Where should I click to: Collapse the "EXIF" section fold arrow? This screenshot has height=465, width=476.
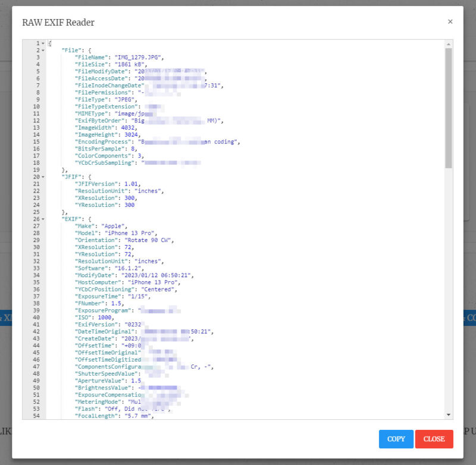click(x=43, y=219)
